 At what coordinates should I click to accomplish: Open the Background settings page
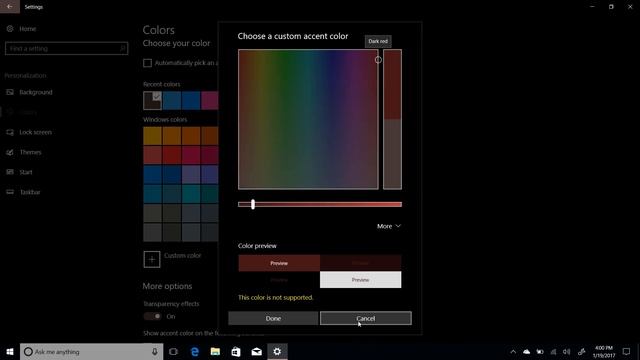click(36, 92)
